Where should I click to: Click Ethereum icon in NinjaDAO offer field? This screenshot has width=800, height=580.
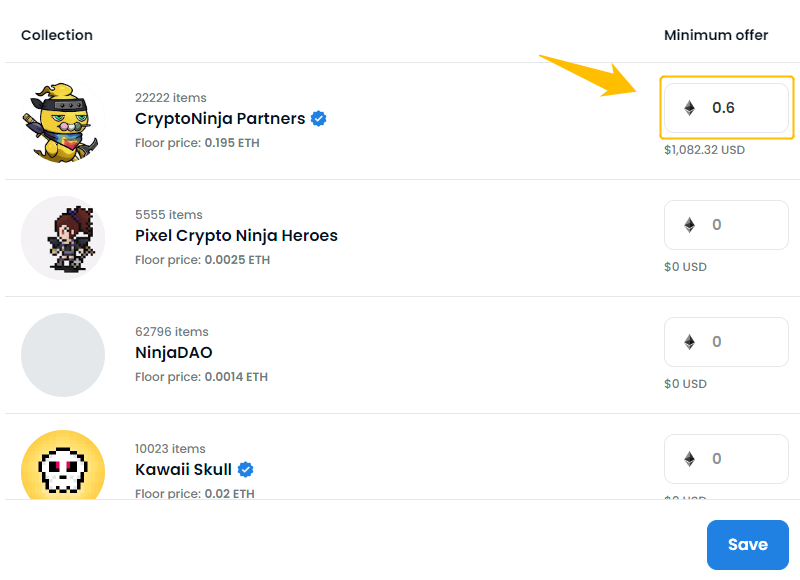(x=689, y=342)
